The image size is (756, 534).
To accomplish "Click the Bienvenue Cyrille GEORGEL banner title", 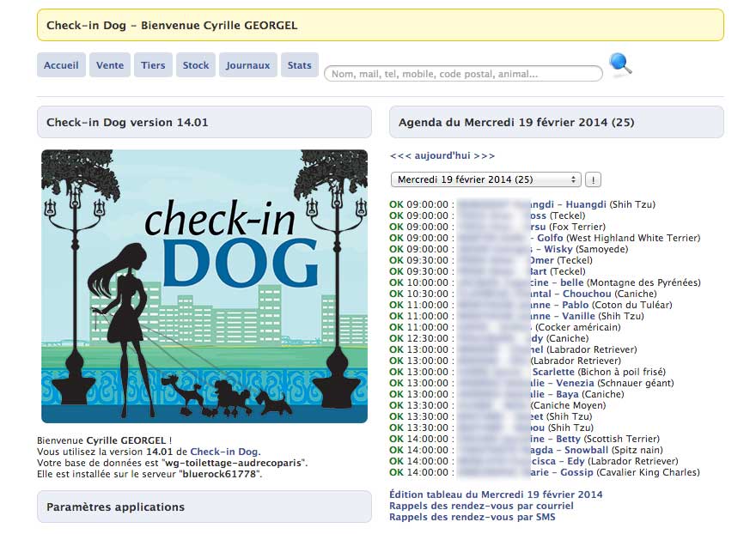I will [172, 25].
